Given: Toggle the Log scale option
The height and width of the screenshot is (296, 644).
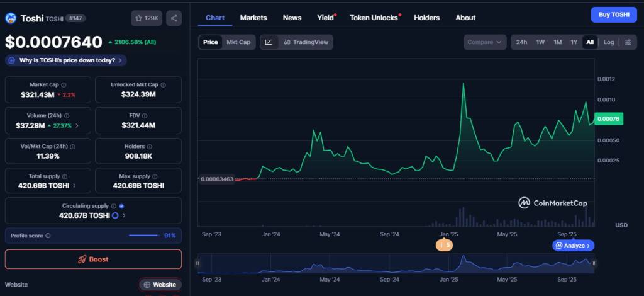Looking at the screenshot, I should 608,42.
